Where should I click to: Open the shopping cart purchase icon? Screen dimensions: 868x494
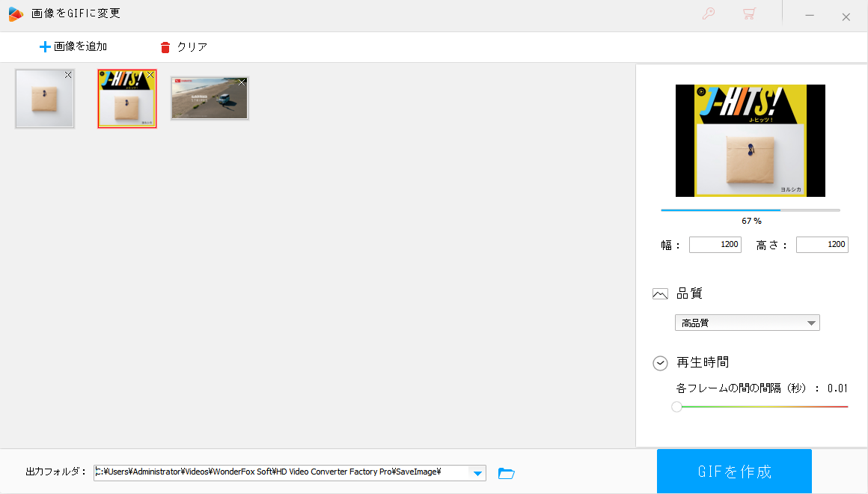pos(748,14)
